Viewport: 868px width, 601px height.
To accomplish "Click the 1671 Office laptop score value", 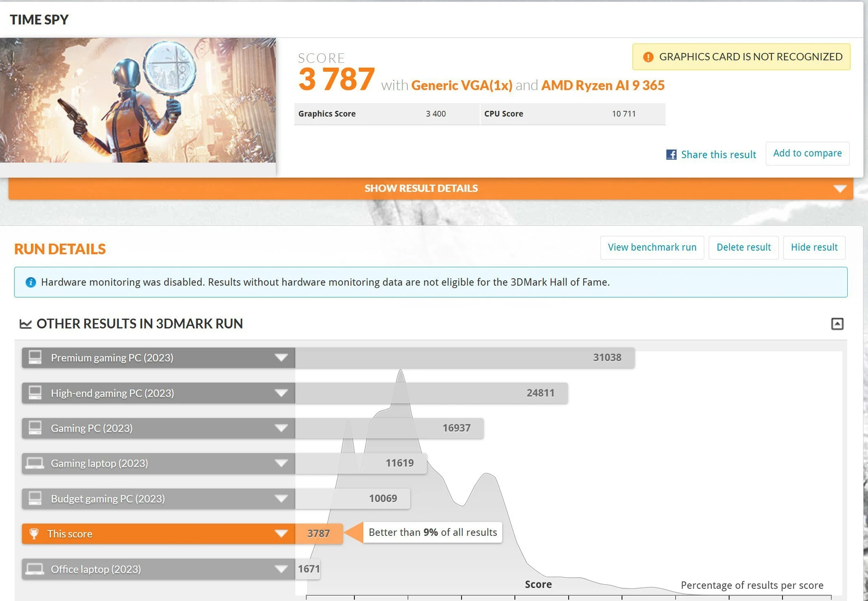I will pyautogui.click(x=309, y=569).
